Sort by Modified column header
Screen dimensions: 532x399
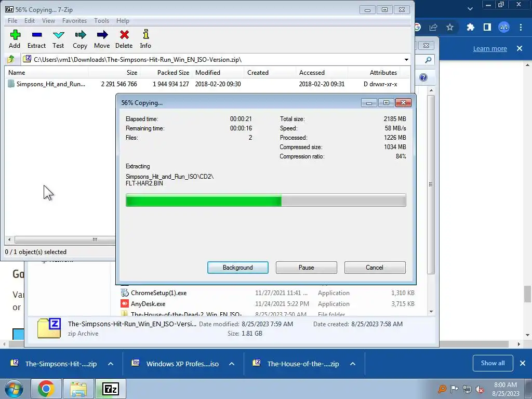[x=218, y=73]
